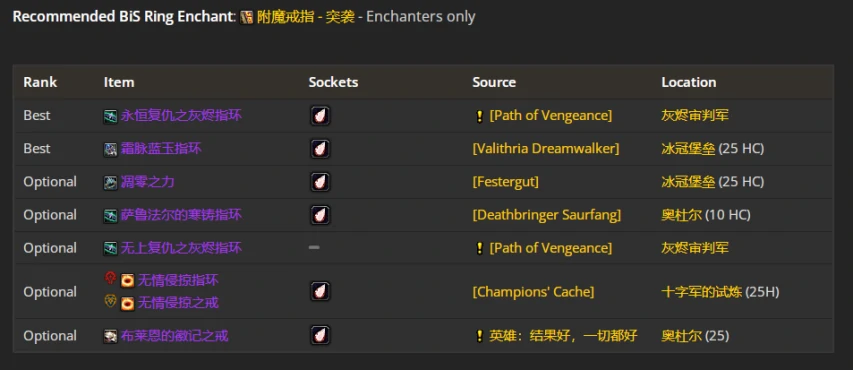Image resolution: width=853 pixels, height=370 pixels.
Task: Open the 附魔戒指 - 突袭 enchant link
Action: [x=306, y=17]
